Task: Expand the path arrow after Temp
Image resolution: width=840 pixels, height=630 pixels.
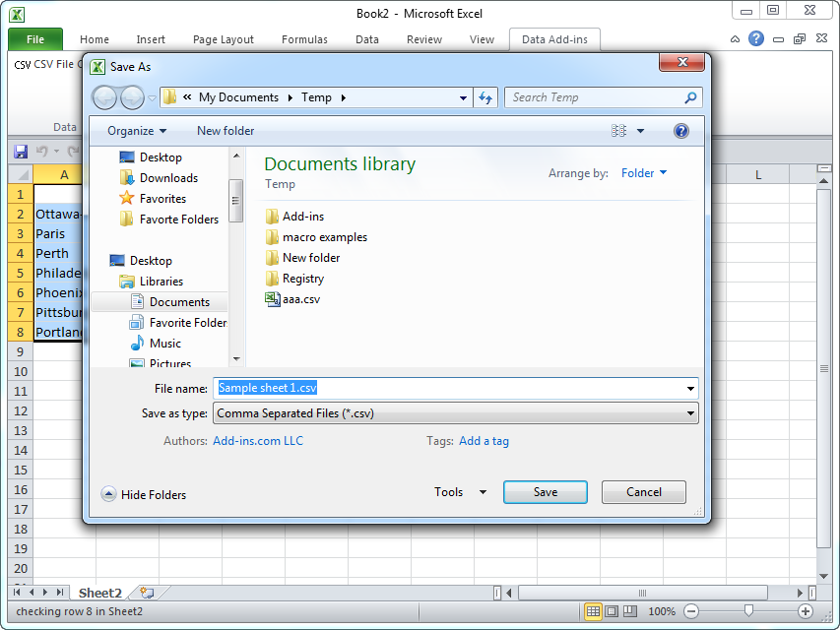Action: tap(344, 98)
